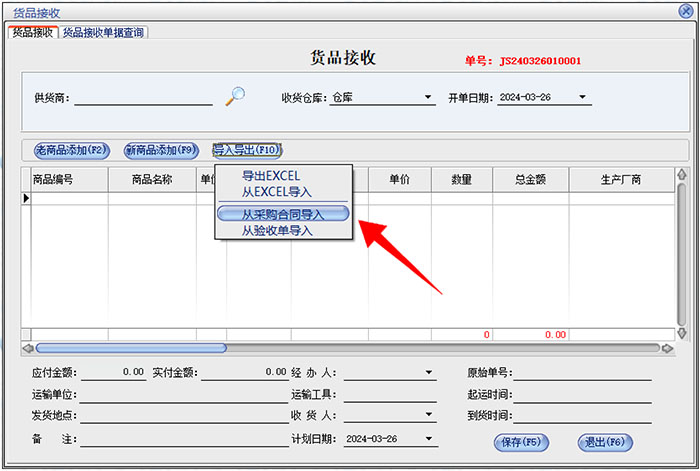Select 从采购合同导入 menu item
This screenshot has width=700, height=471.
pos(283,214)
